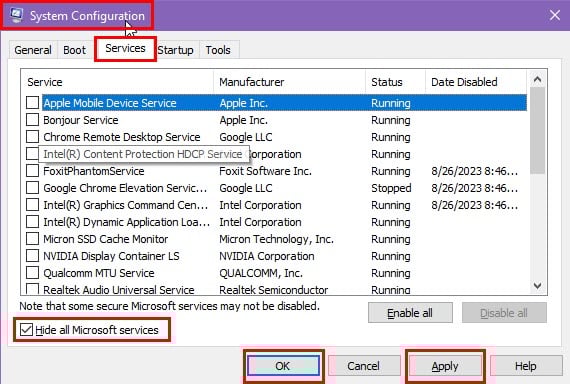Image resolution: width=570 pixels, height=384 pixels.
Task: Click Foxit Software Inc. manufacturer cell
Action: click(x=265, y=171)
